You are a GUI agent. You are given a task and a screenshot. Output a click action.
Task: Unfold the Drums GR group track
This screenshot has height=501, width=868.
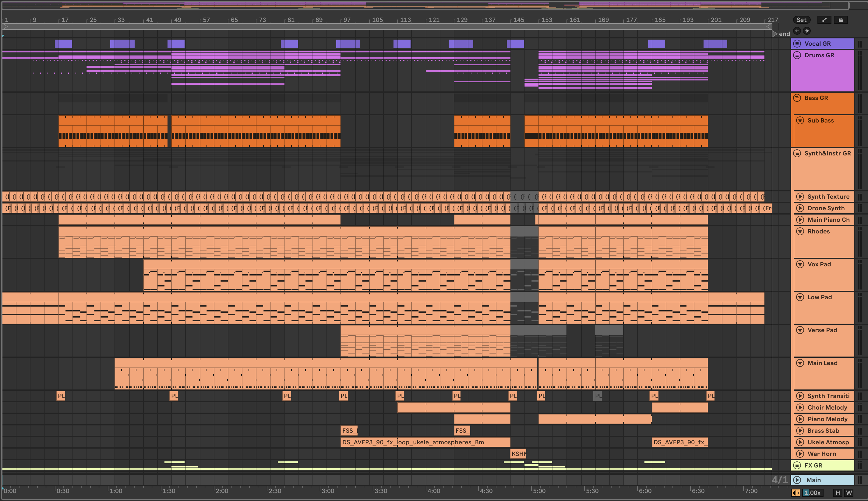coord(797,55)
